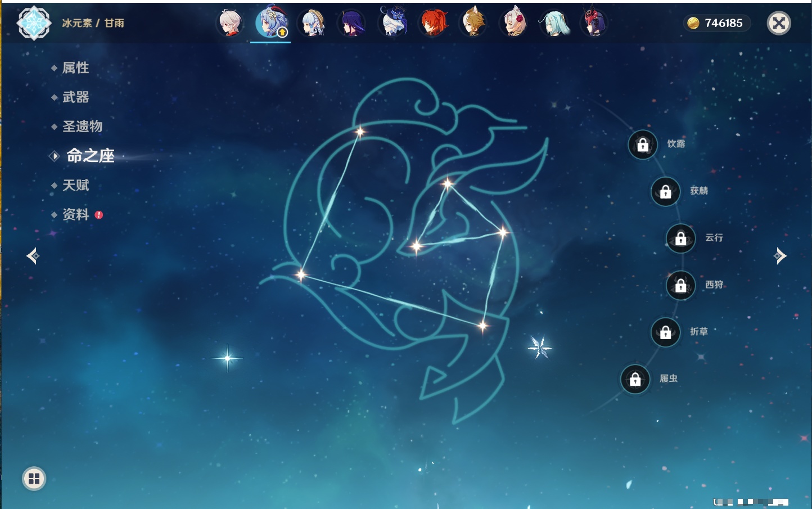Close the character screen with X

click(779, 23)
